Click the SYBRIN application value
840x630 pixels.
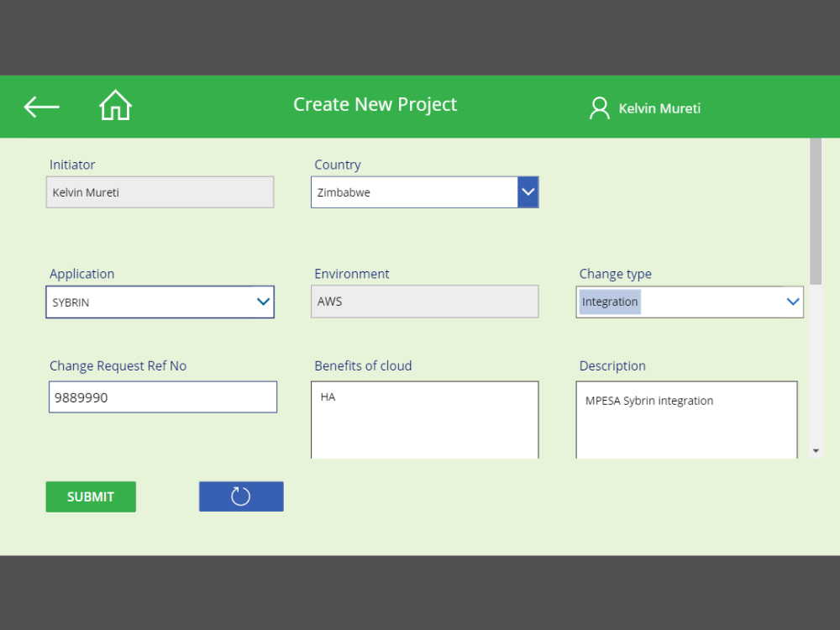(x=71, y=302)
